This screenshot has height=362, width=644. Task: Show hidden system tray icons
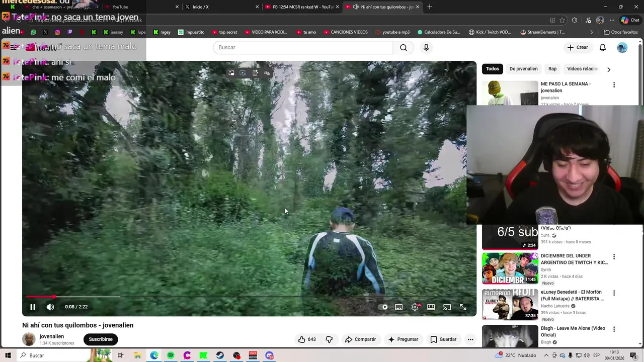tap(546, 355)
